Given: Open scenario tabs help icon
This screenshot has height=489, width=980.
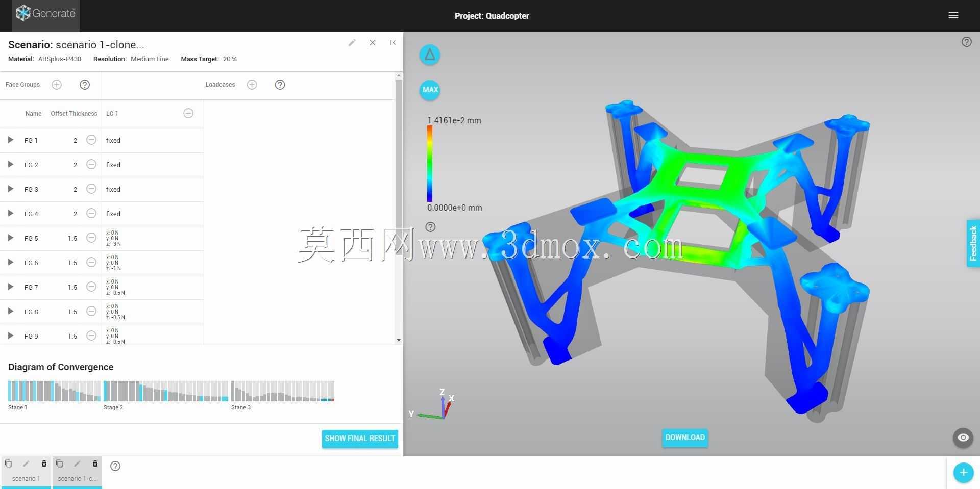Looking at the screenshot, I should coord(115,466).
